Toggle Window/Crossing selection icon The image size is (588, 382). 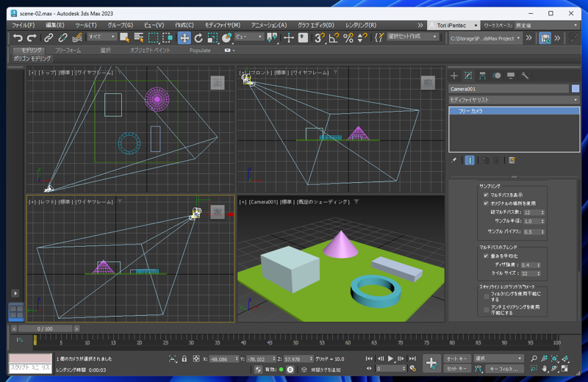point(168,38)
